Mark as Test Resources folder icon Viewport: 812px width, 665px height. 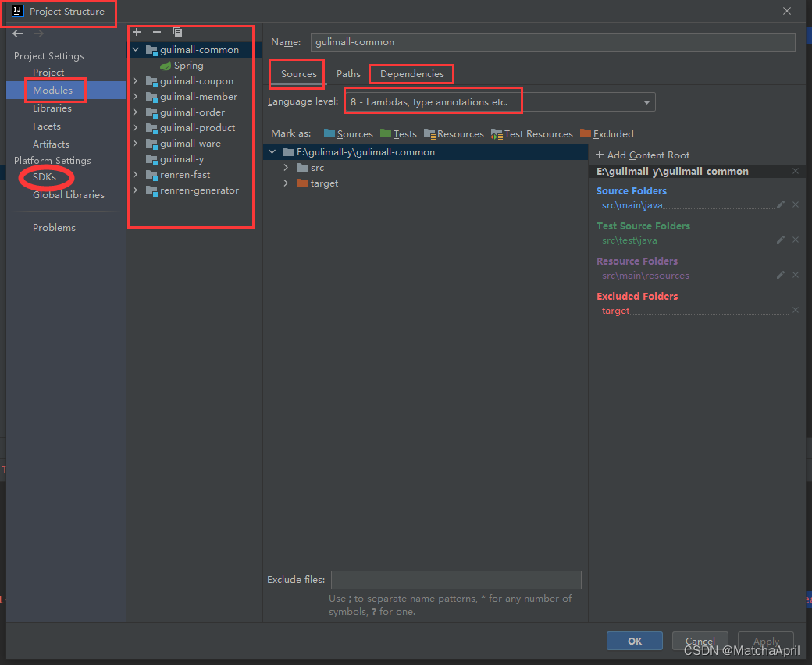pos(497,134)
